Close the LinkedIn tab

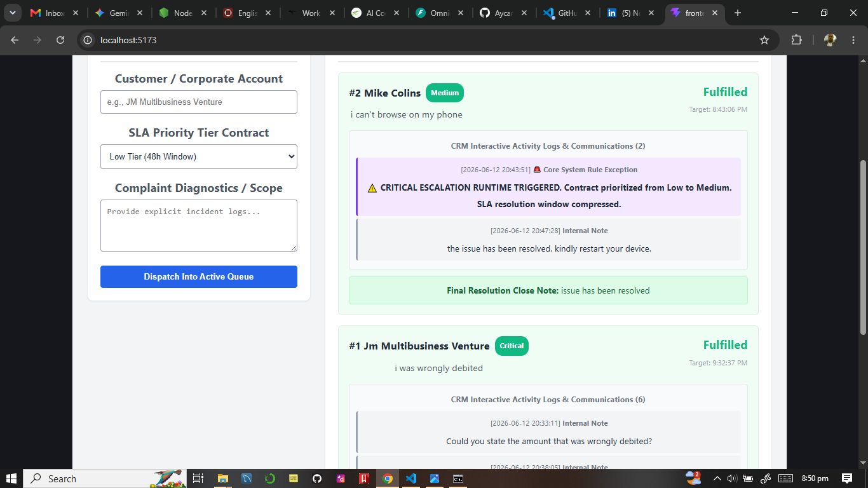[x=651, y=13]
